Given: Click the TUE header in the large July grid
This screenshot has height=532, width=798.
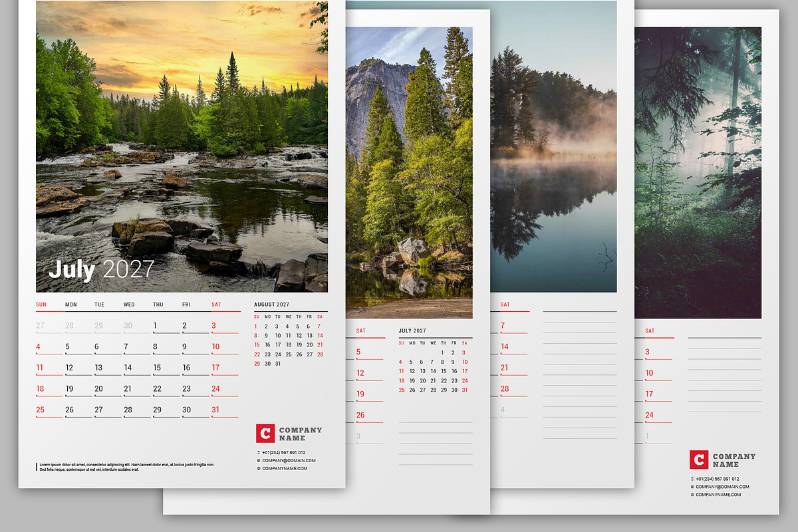Looking at the screenshot, I should coord(99,305).
